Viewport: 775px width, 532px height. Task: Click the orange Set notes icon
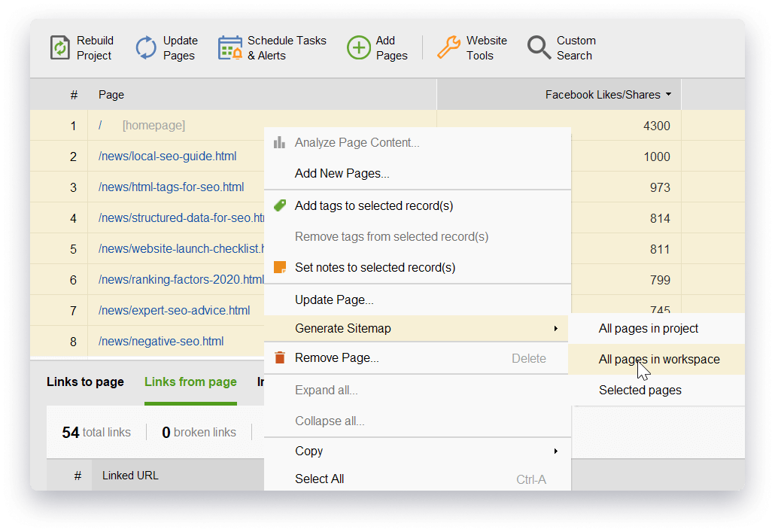280,267
